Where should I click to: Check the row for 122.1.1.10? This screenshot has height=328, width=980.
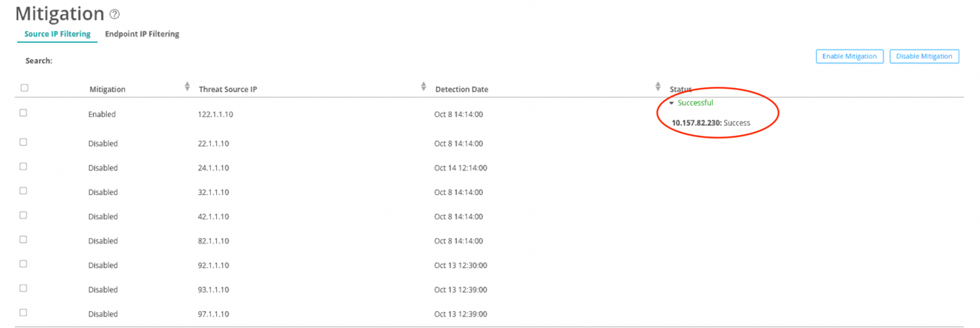pyautogui.click(x=23, y=113)
